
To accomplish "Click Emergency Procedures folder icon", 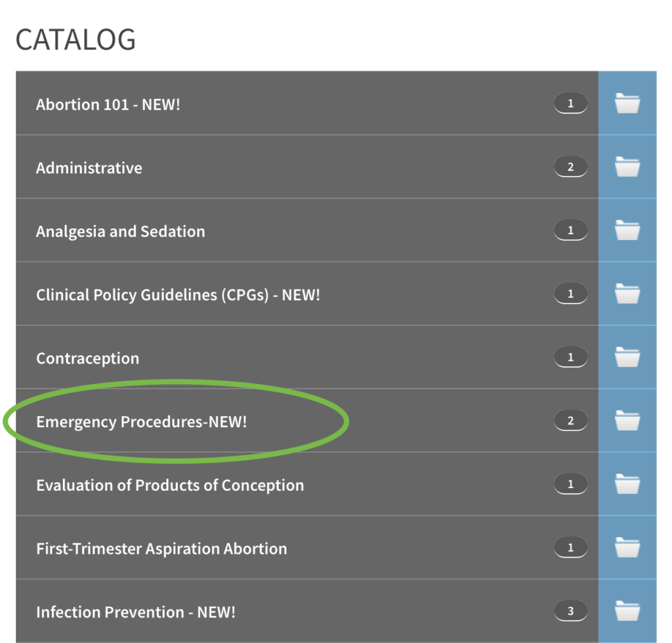I will (x=627, y=420).
